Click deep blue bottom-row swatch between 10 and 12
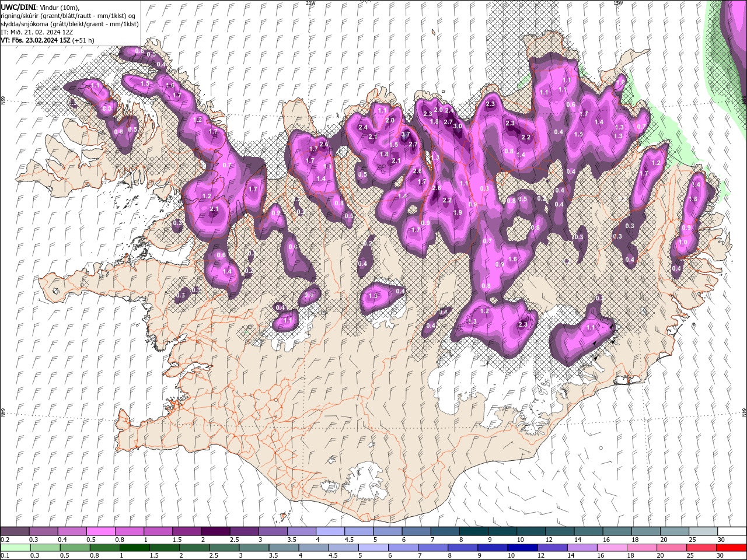Viewport: 747px width, 560px height. (x=522, y=548)
